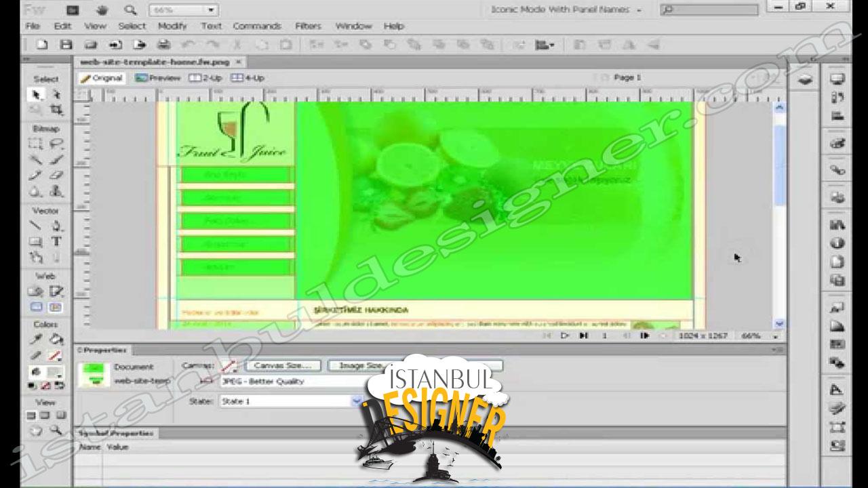The image size is (868, 488).
Task: Switch to Standard Screen mode
Action: click(31, 415)
